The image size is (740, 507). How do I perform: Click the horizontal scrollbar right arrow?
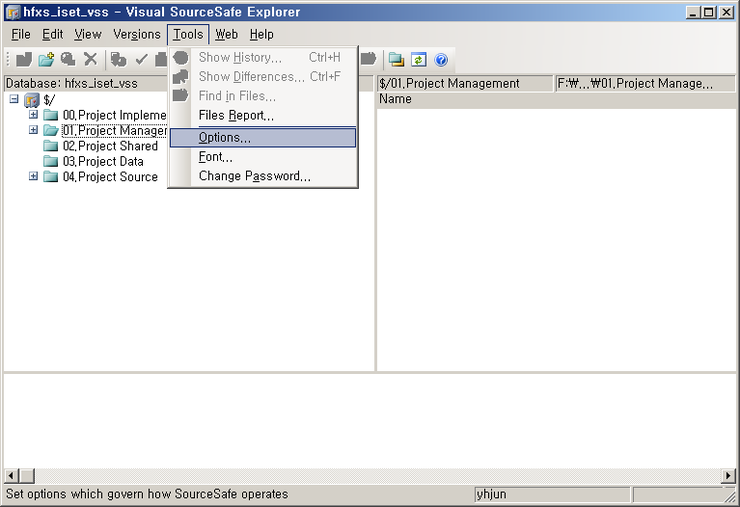click(728, 476)
